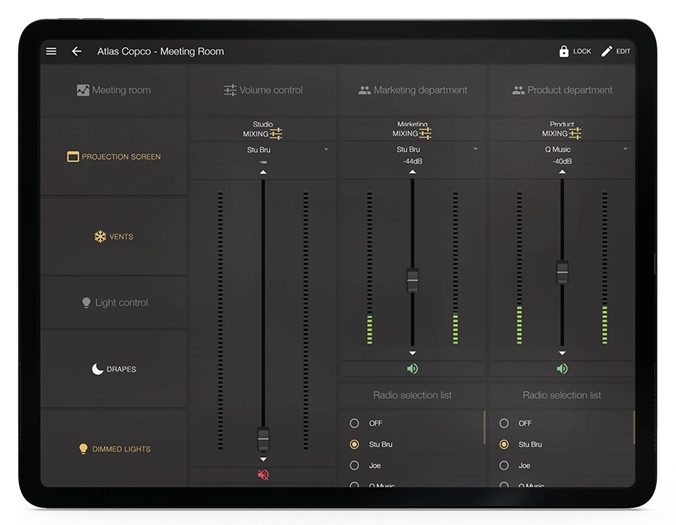The height and width of the screenshot is (525, 676).
Task: Click the Marketing volume fader handle
Action: [x=412, y=281]
